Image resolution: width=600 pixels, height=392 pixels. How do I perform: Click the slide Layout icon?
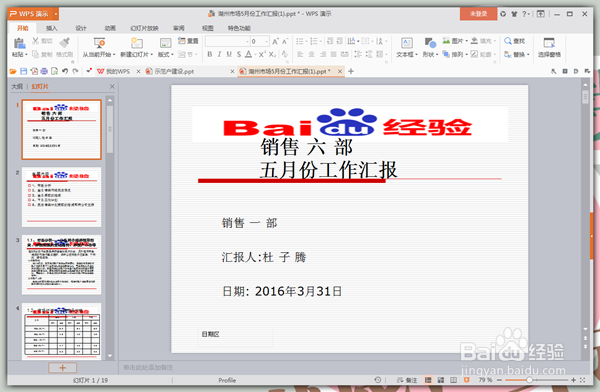click(165, 43)
